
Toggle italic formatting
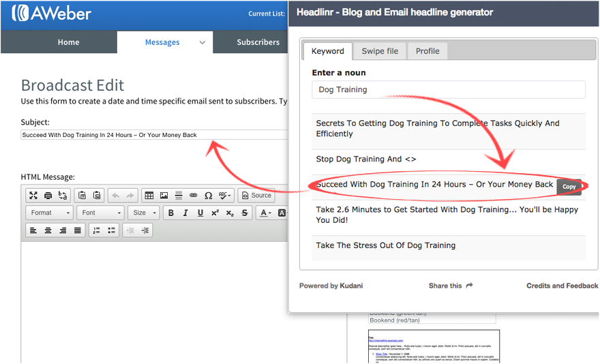(185, 213)
